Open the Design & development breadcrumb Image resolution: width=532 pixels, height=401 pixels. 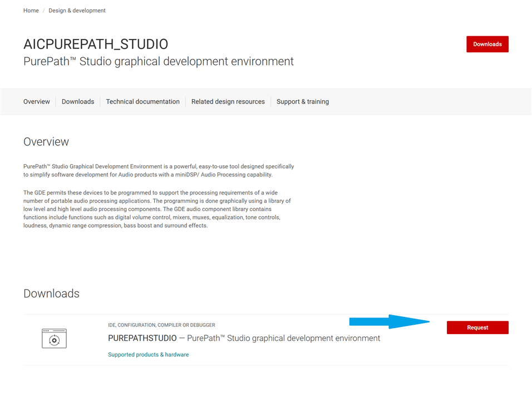pyautogui.click(x=77, y=11)
